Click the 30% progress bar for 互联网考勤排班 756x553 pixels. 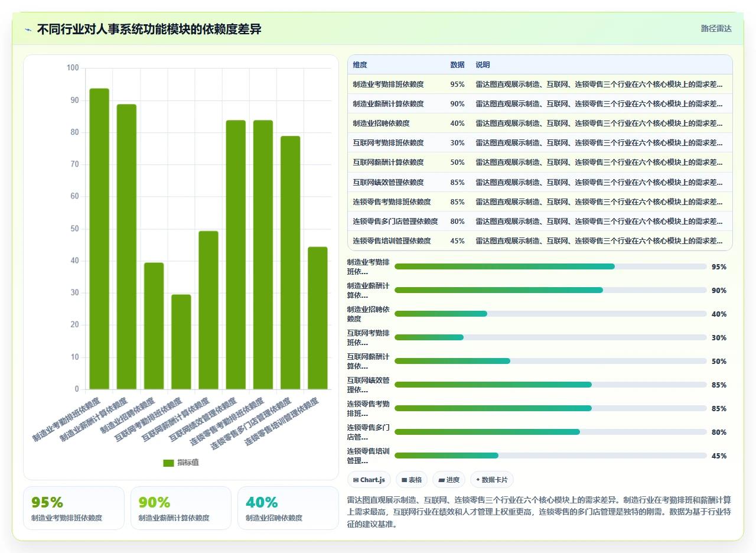550,337
